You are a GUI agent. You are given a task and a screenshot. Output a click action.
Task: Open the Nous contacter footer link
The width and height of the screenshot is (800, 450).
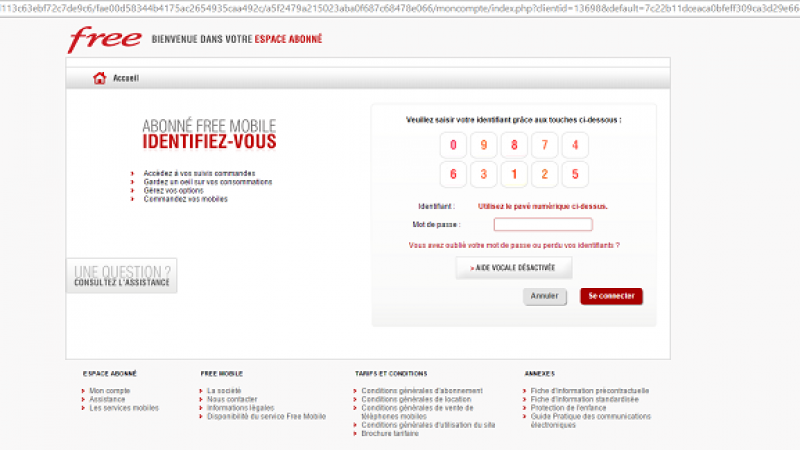pyautogui.click(x=232, y=399)
